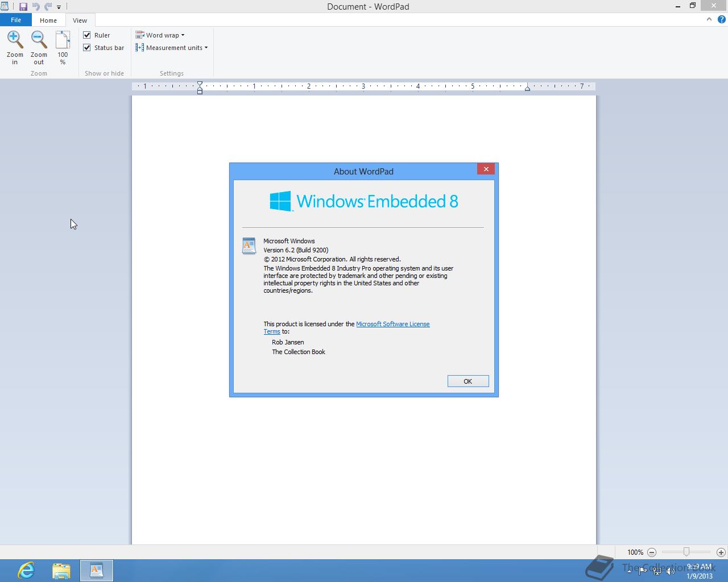The image size is (728, 582).
Task: Reset zoom with the 100% page icon
Action: click(x=63, y=40)
